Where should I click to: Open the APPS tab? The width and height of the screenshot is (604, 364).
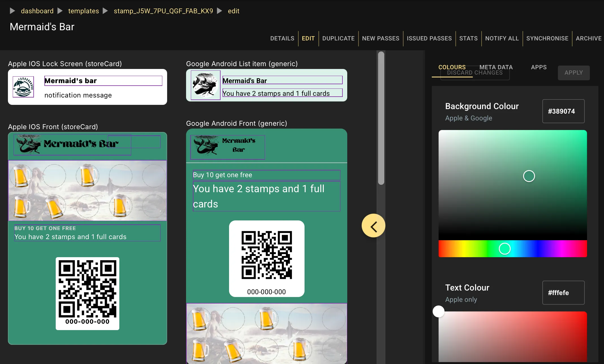coord(538,67)
